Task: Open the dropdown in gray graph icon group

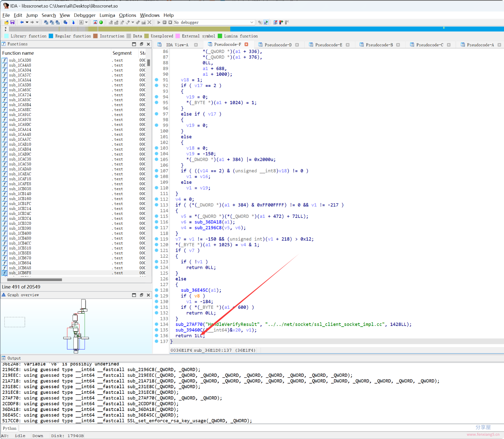Action: [x=133, y=22]
